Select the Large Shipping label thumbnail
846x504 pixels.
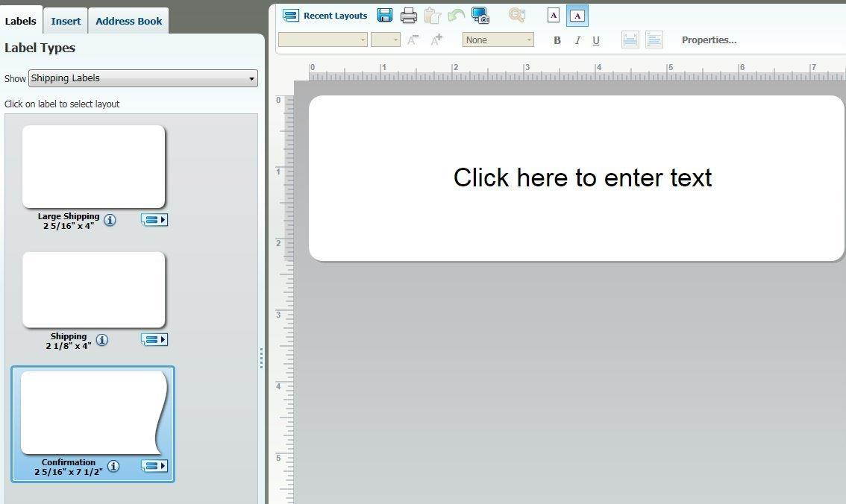click(93, 166)
